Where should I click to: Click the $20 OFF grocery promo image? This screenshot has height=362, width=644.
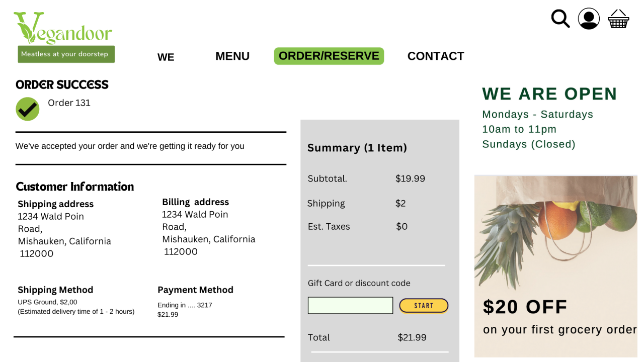coord(555,265)
